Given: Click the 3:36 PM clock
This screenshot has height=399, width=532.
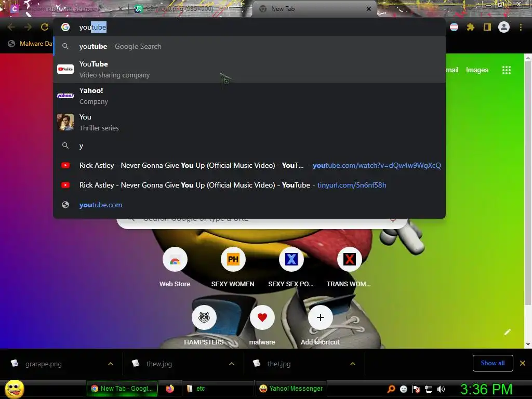Looking at the screenshot, I should [x=486, y=389].
